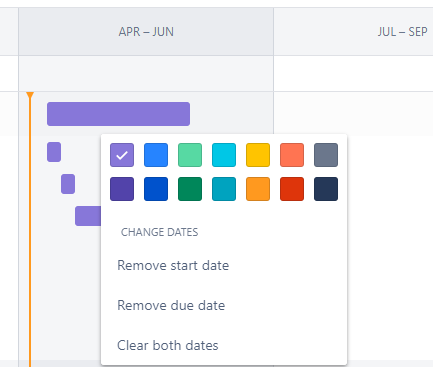Select the red color swatch
The image size is (433, 367).
coord(292,189)
